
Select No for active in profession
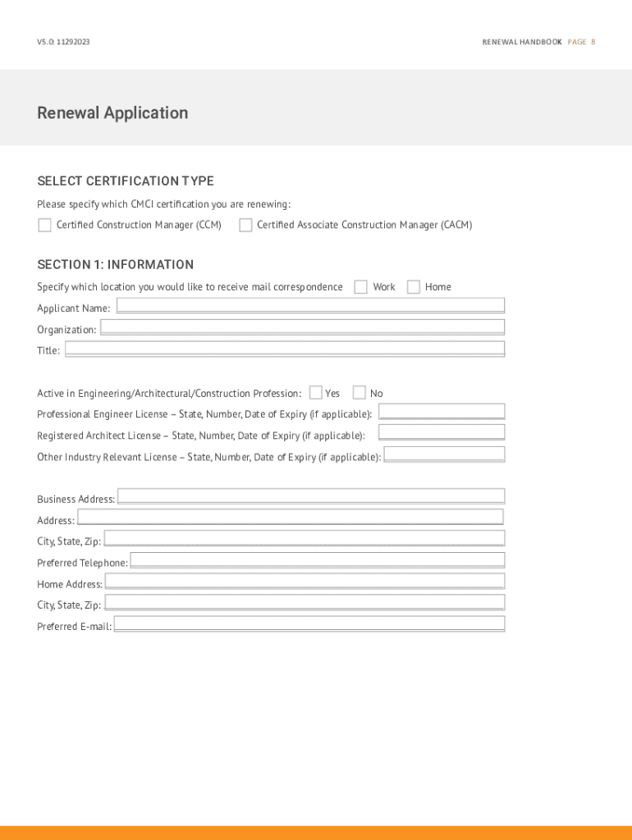point(360,393)
